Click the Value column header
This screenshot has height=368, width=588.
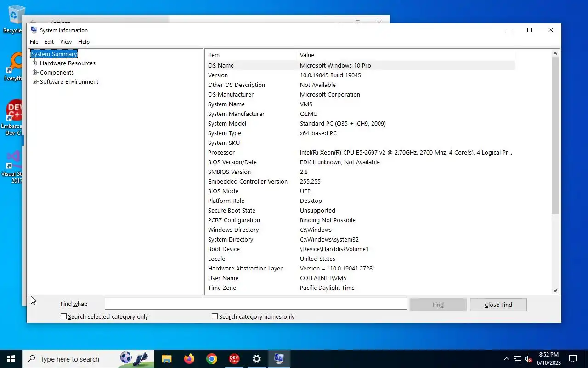click(x=406, y=55)
